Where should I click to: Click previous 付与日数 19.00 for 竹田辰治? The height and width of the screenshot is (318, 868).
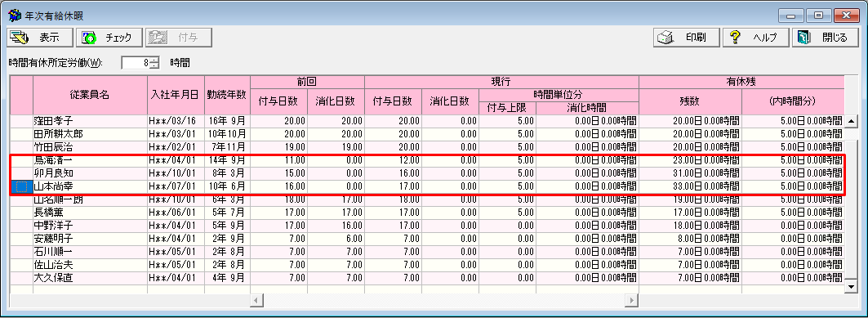pyautogui.click(x=279, y=147)
